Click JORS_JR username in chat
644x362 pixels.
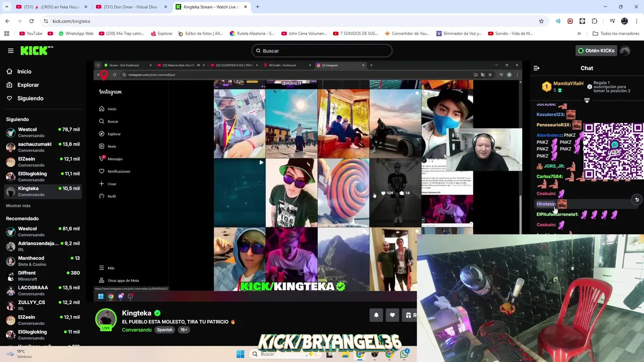[x=554, y=166]
